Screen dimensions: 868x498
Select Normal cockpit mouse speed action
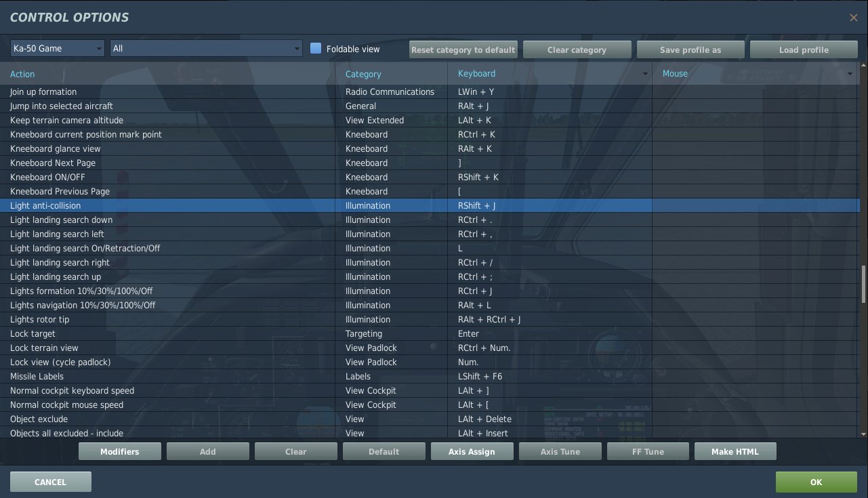[66, 404]
